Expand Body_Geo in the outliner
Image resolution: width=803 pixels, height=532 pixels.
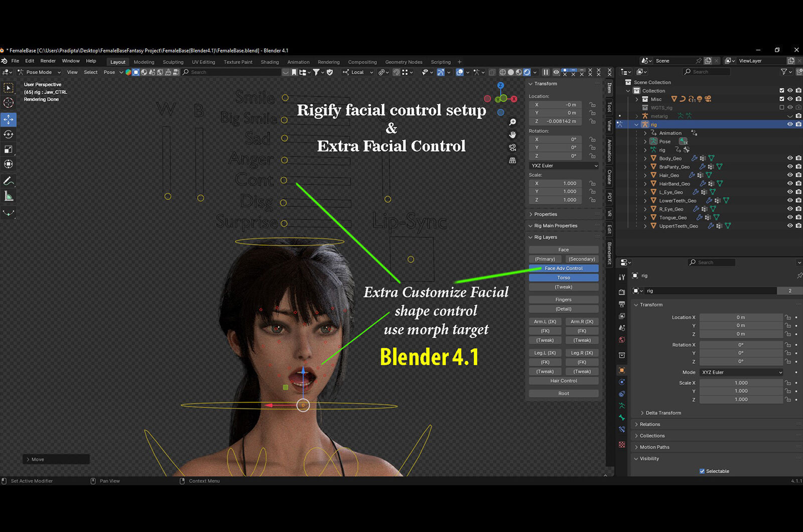tap(645, 158)
